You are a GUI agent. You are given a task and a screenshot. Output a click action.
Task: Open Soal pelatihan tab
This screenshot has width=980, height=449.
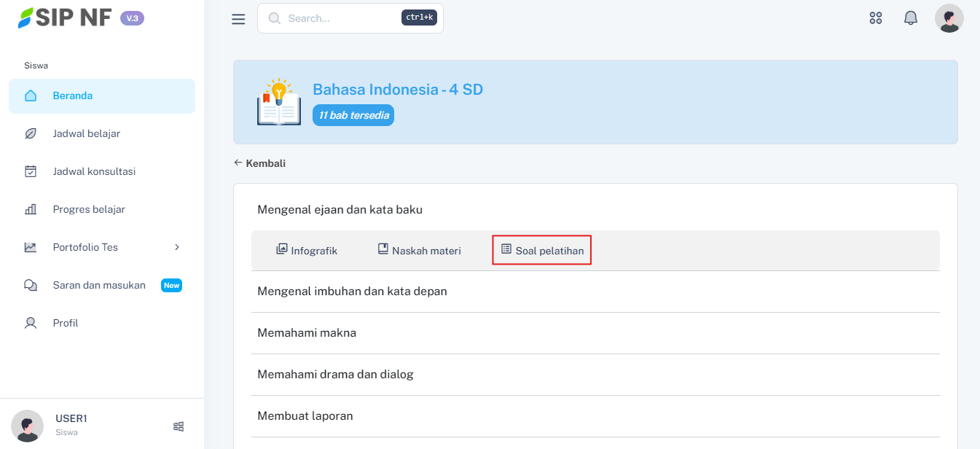pyautogui.click(x=542, y=251)
